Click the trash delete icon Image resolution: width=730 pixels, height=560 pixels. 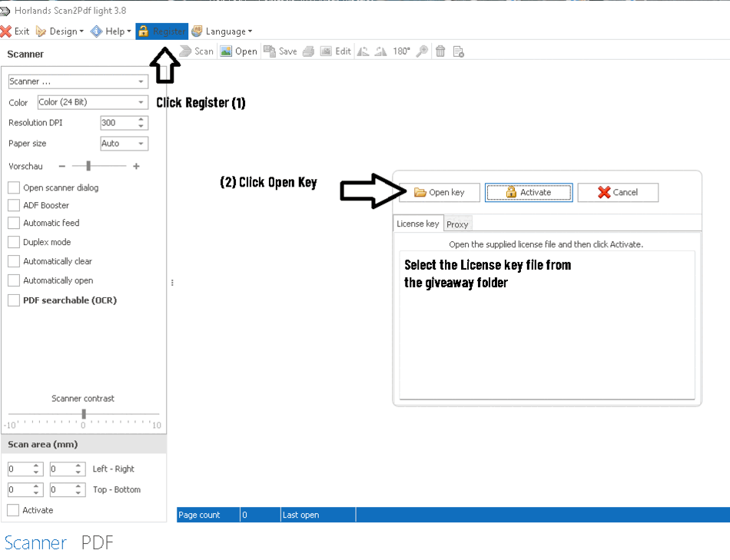point(440,51)
